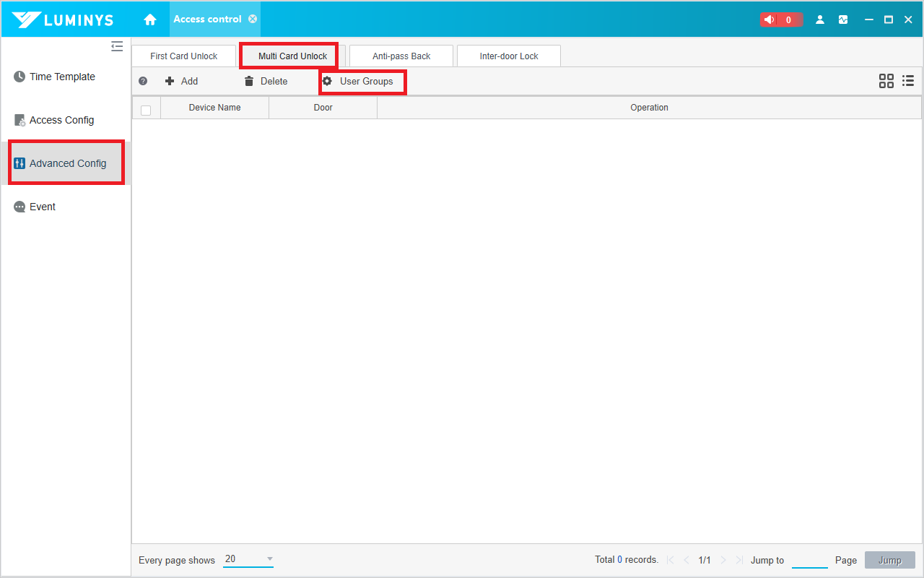Click the Home icon in the header
This screenshot has height=578, width=924.
pyautogui.click(x=150, y=20)
